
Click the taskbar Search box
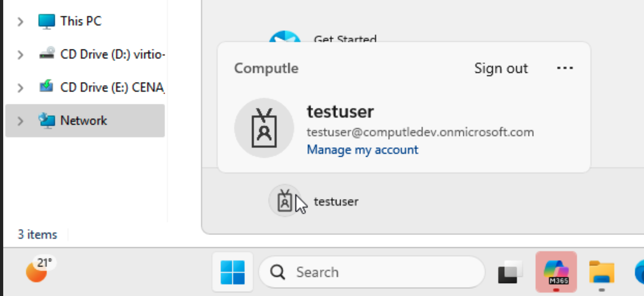pyautogui.click(x=372, y=272)
